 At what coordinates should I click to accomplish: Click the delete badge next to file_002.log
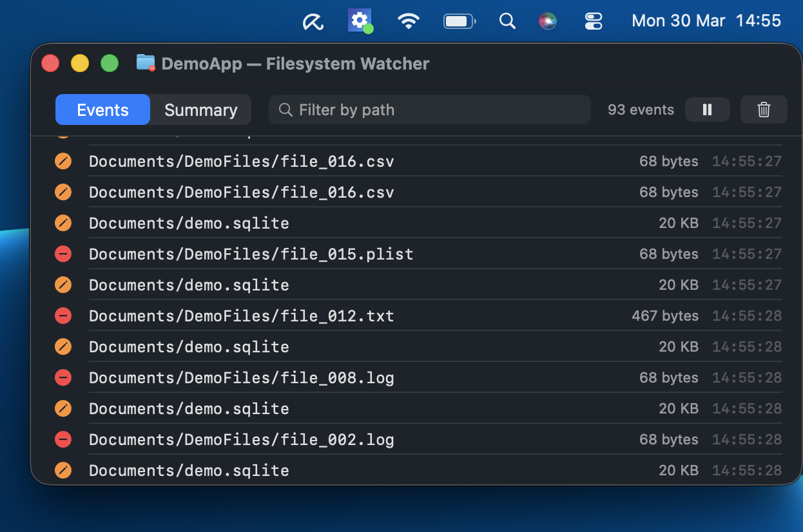[63, 439]
